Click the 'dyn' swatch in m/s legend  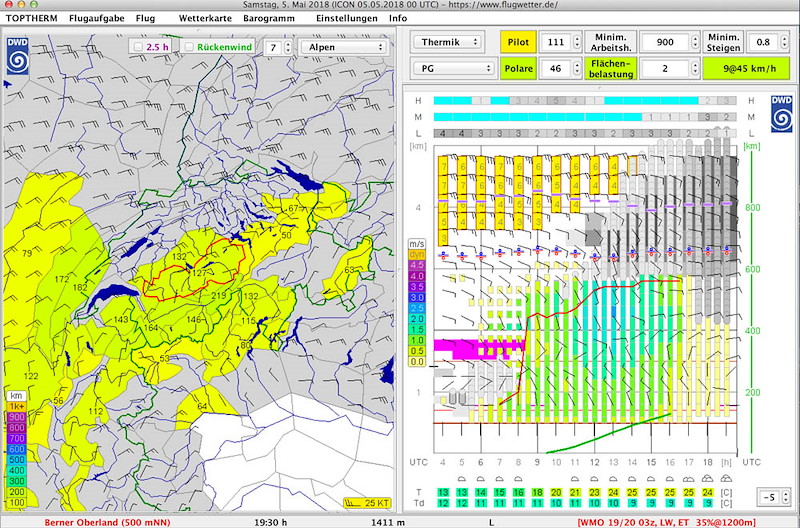[x=417, y=255]
